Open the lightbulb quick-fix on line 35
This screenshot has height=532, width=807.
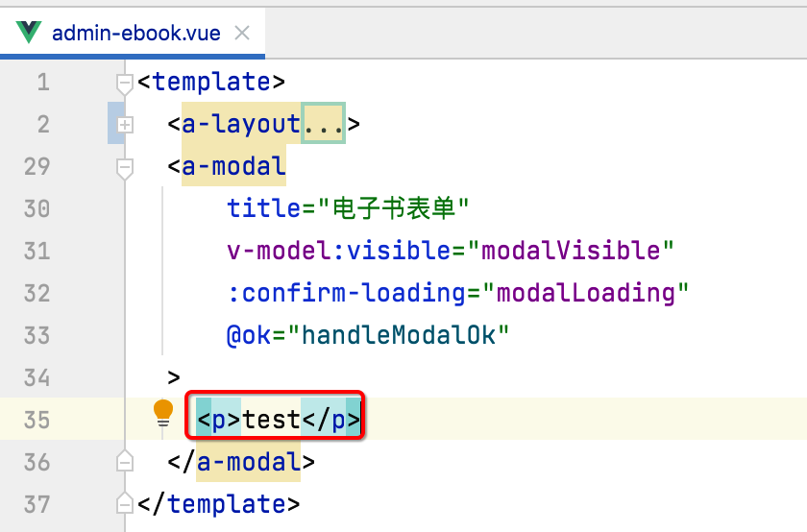coord(163,413)
